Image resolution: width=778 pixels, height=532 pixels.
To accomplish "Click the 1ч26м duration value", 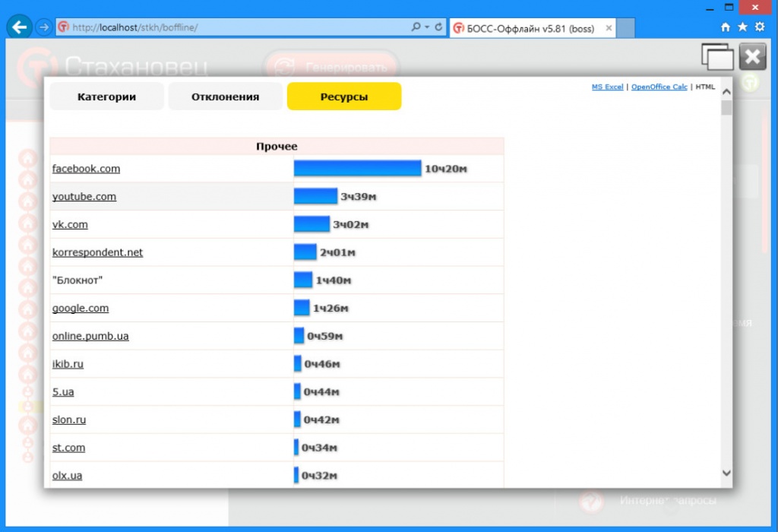I will coord(330,309).
